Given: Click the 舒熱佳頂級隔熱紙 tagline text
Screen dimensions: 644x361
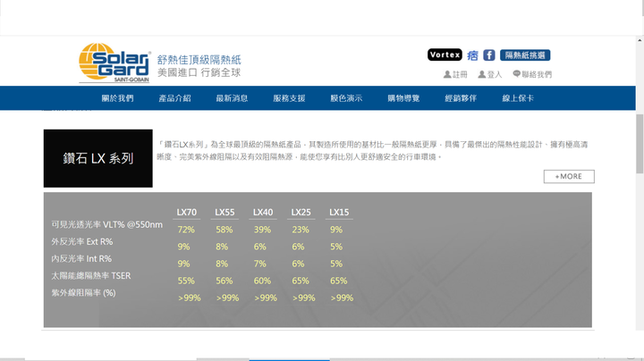Looking at the screenshot, I should click(x=199, y=60).
